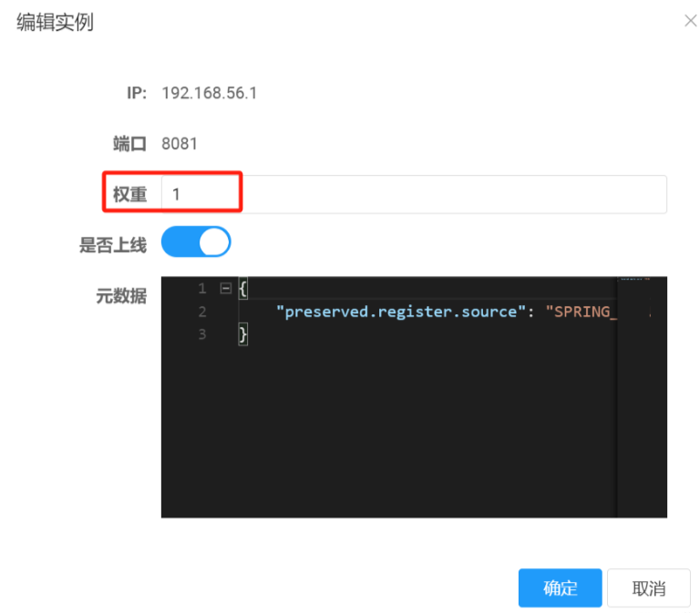The width and height of the screenshot is (700, 613).
Task: Click the 是否上线 label text
Action: click(112, 245)
